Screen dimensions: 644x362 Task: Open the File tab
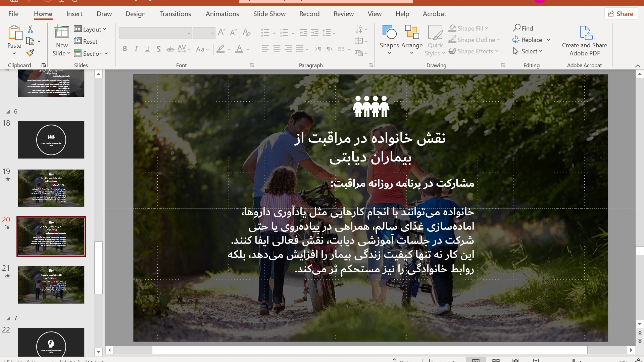coord(13,14)
